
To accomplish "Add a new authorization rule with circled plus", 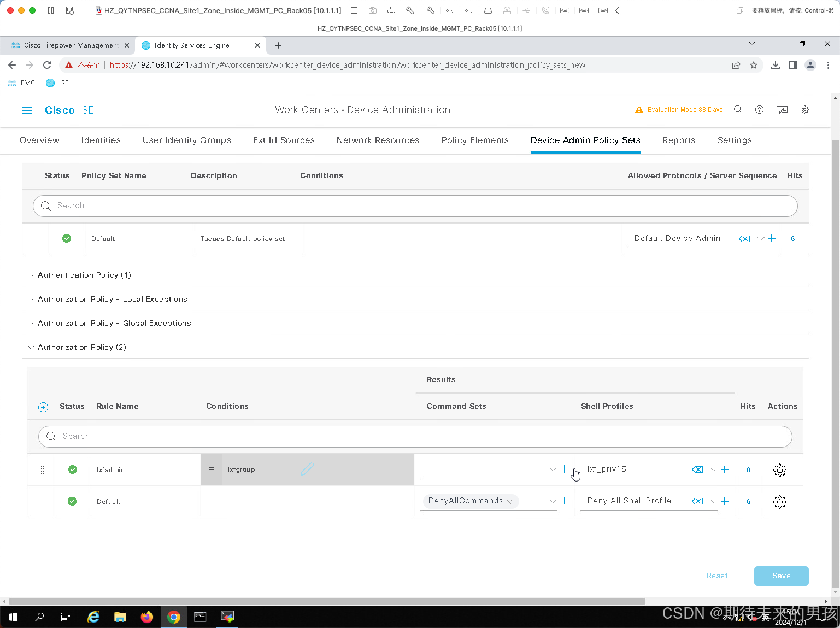I will 43,407.
